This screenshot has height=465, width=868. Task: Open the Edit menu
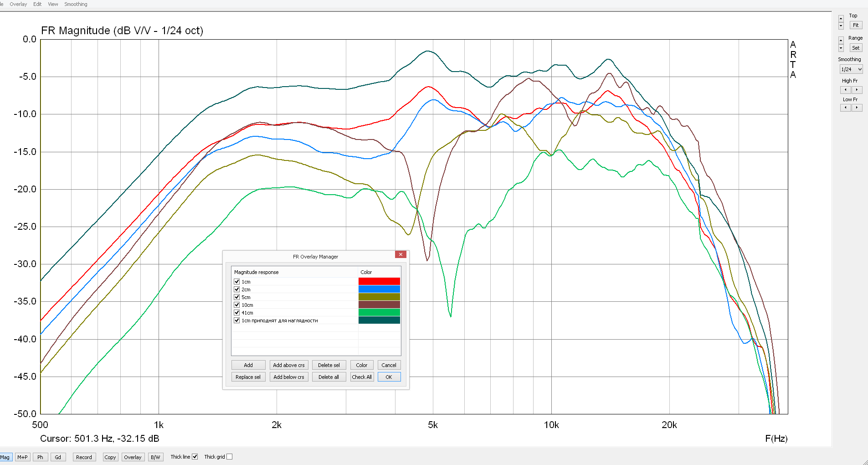coord(37,4)
